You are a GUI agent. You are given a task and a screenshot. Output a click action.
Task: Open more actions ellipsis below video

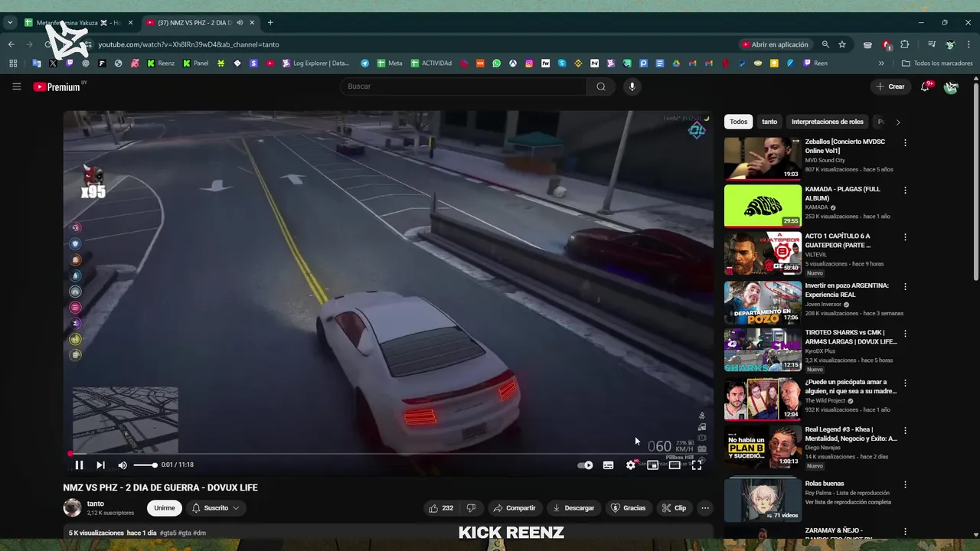point(705,508)
